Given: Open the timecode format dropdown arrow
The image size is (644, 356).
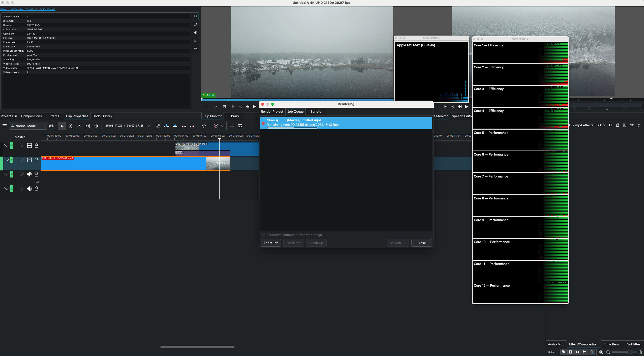Looking at the screenshot, I should [148, 126].
